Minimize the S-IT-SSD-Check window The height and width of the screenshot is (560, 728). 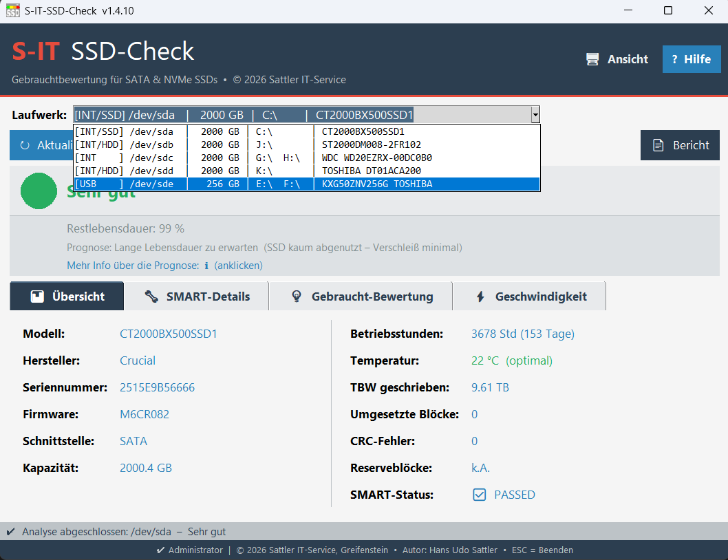click(x=628, y=10)
